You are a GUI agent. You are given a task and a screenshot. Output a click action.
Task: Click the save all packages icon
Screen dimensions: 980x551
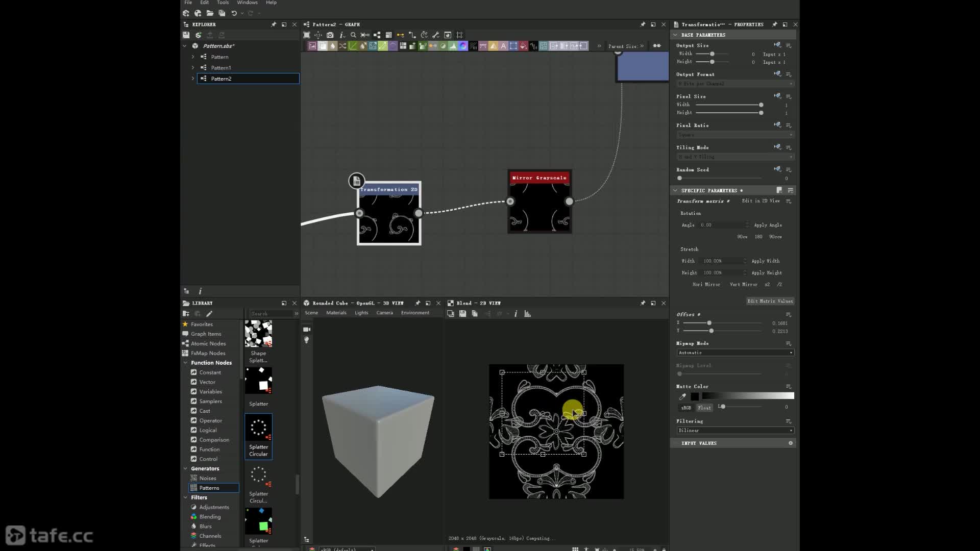pyautogui.click(x=222, y=13)
